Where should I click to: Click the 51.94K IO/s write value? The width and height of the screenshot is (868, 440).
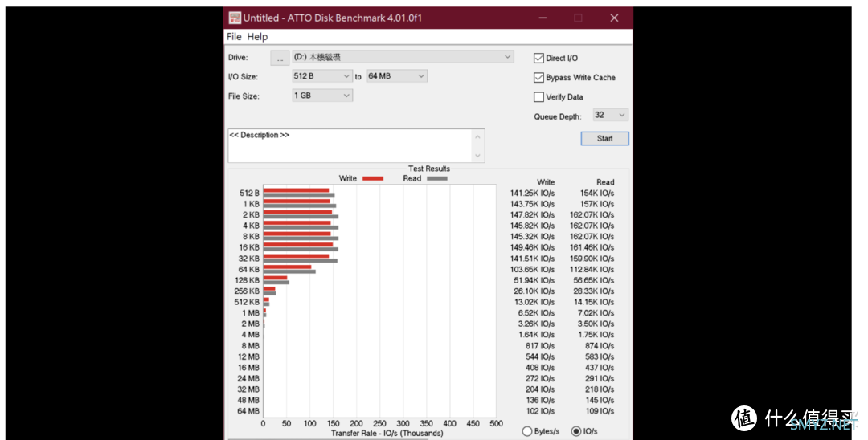(534, 280)
